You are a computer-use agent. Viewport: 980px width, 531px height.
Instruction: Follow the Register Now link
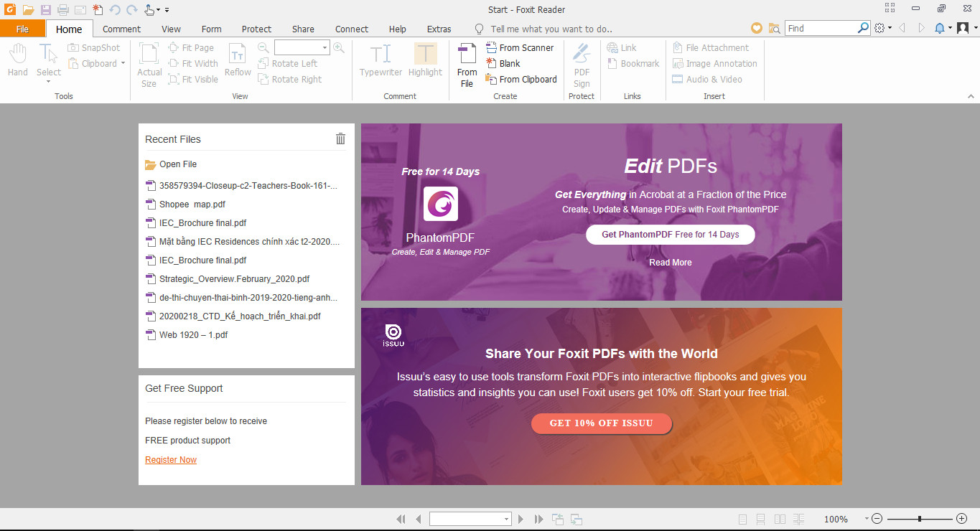[170, 459]
